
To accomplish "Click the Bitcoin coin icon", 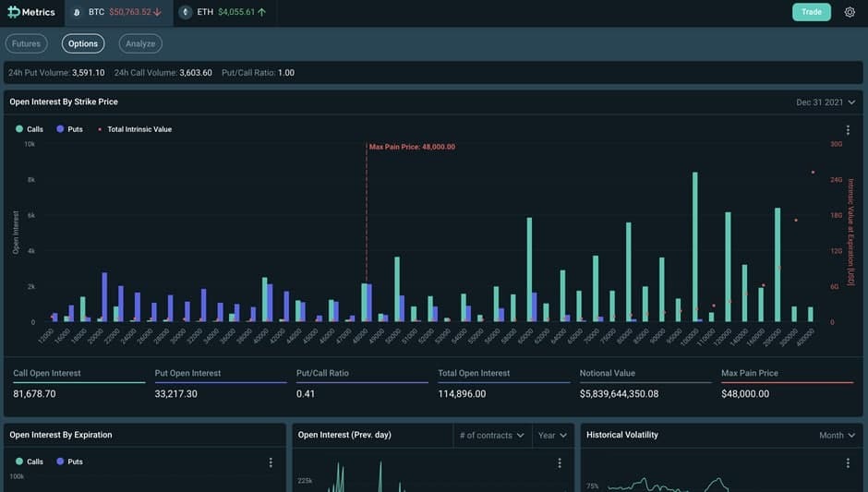I will tap(77, 12).
